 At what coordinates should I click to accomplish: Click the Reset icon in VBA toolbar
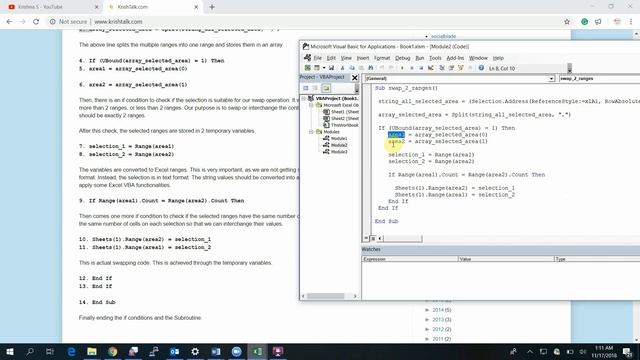tap(421, 68)
